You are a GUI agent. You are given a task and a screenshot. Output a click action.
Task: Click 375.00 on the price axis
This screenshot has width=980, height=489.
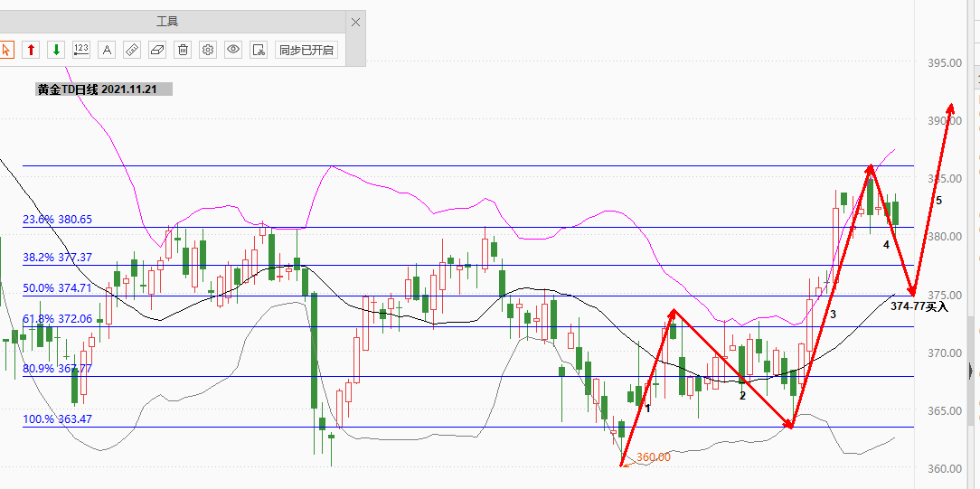945,295
